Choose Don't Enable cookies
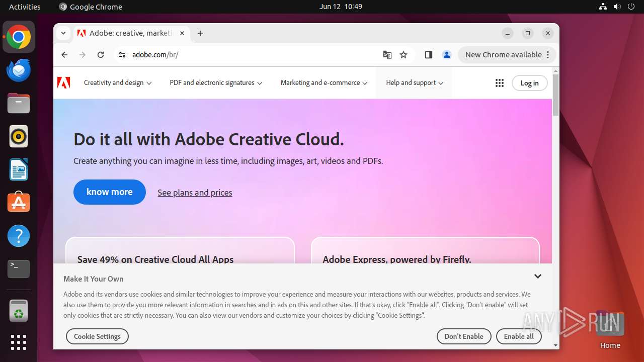The width and height of the screenshot is (644, 362). coord(464,336)
